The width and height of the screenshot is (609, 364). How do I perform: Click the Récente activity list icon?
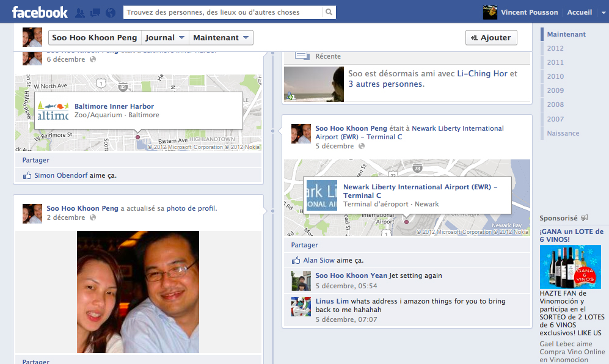(x=301, y=56)
